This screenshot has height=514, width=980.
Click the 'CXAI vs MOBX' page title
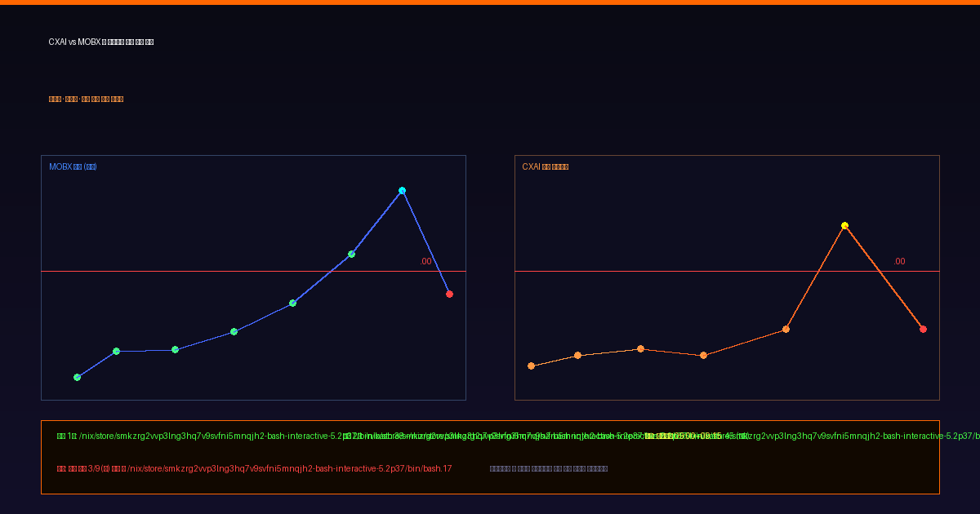(x=101, y=42)
